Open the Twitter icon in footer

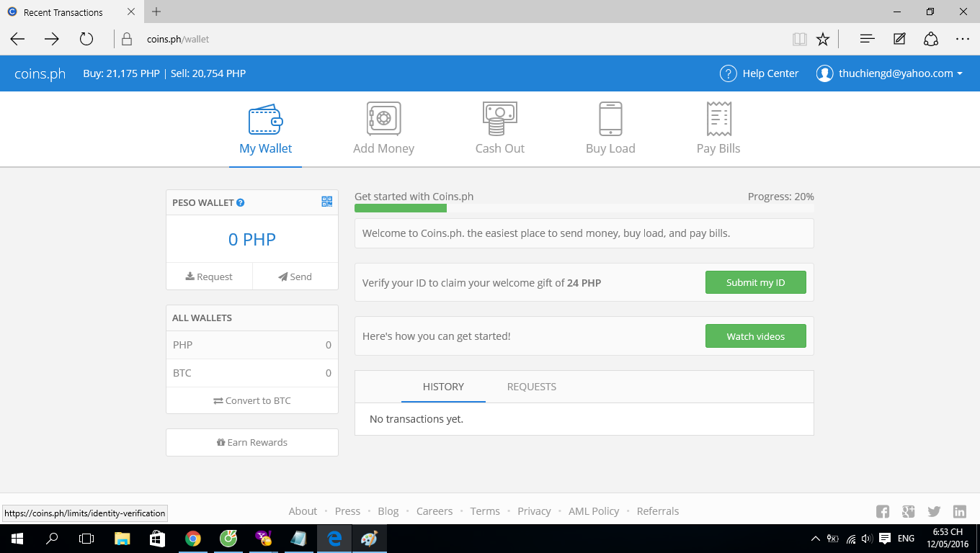[934, 511]
